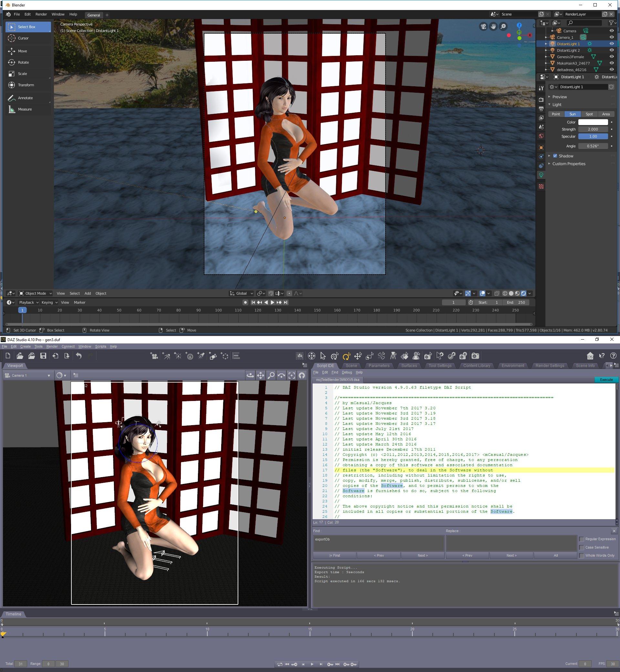Screen dimensions: 620x672
Task: Select the Spot light type button
Action: 589,114
